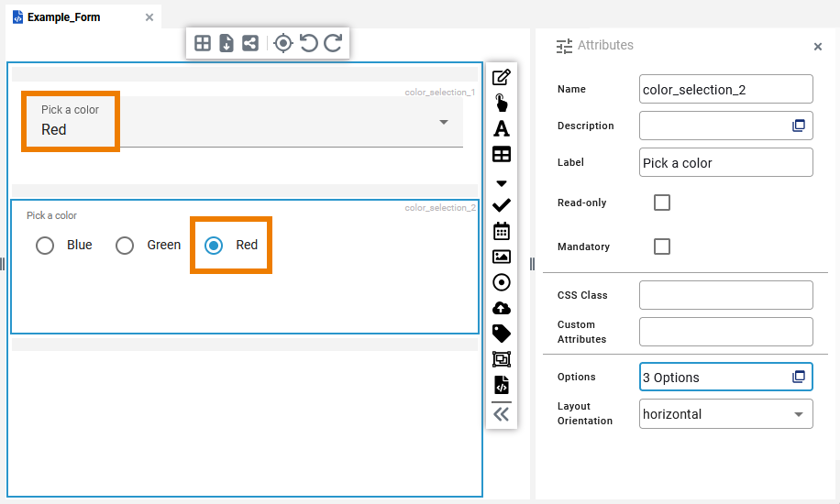Close the Example_Form tab
The image size is (840, 504).
pyautogui.click(x=149, y=17)
